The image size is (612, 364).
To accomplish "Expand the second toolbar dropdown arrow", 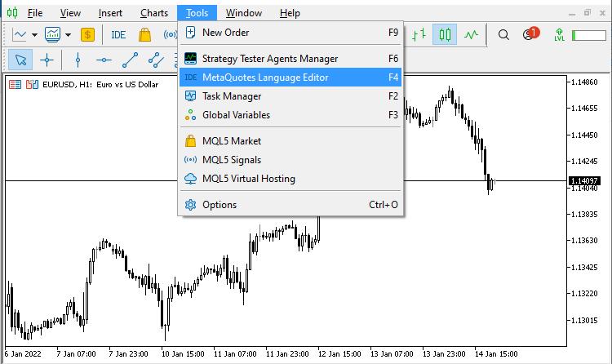I will pyautogui.click(x=68, y=34).
